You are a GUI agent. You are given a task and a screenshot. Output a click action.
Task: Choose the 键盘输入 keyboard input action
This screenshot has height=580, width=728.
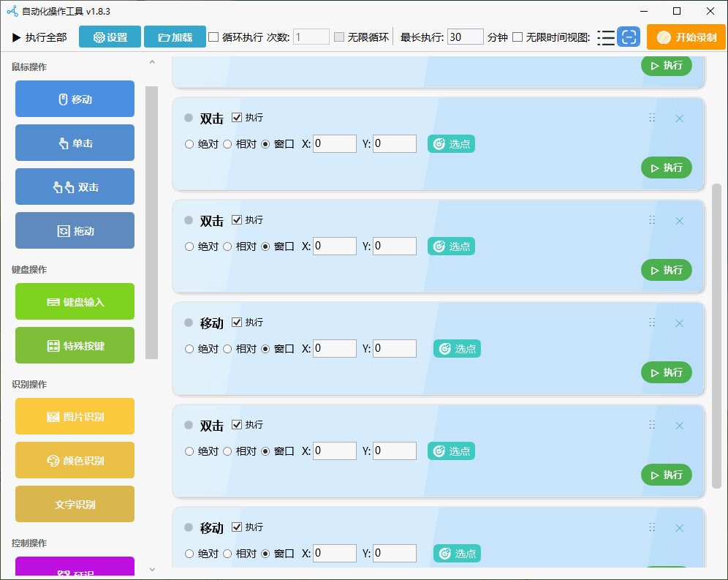click(74, 301)
